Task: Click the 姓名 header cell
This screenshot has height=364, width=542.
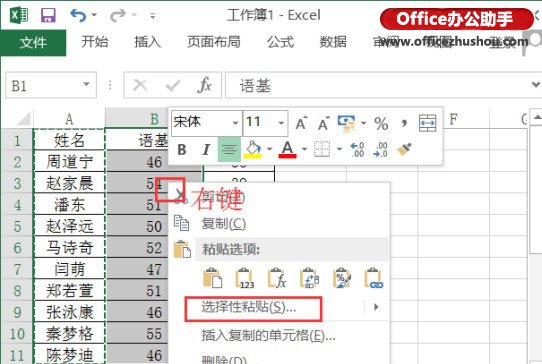Action: coord(69,140)
